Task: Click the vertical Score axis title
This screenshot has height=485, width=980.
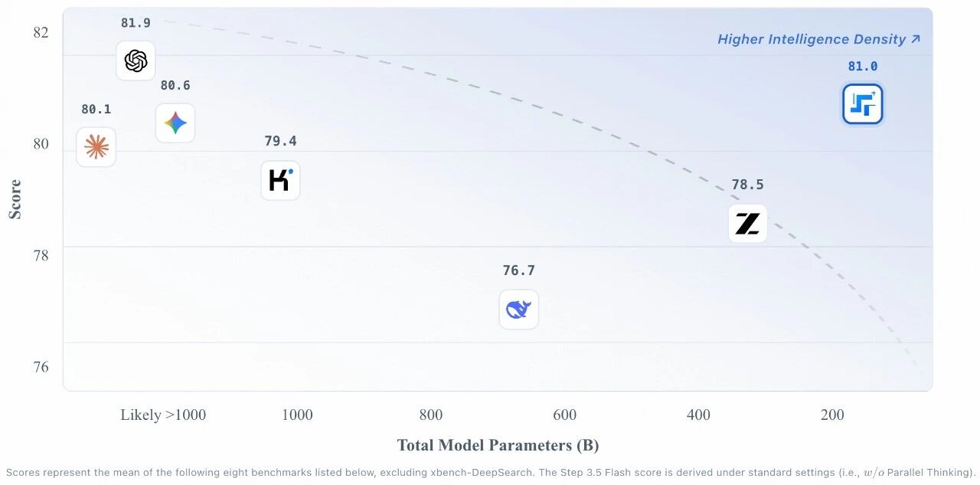Action: (15, 199)
